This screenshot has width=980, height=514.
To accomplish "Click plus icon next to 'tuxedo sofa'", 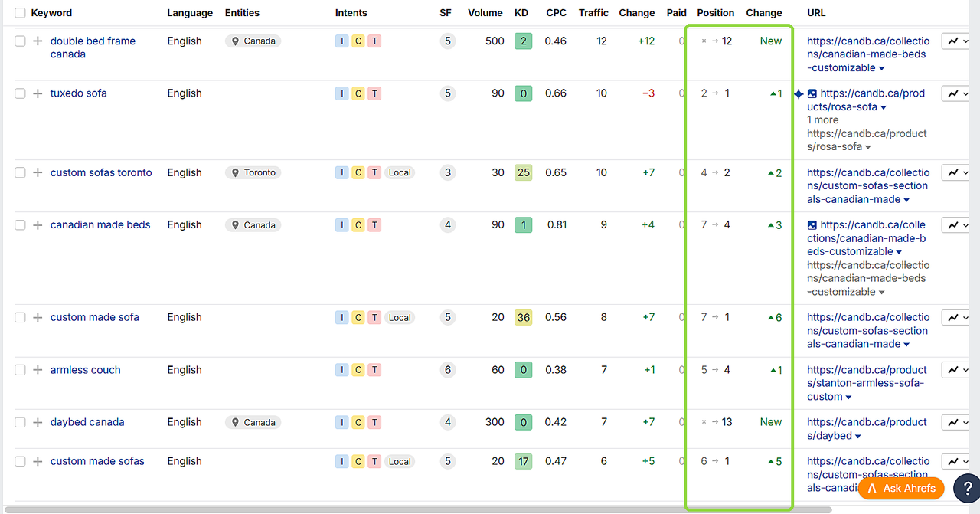I will click(38, 93).
